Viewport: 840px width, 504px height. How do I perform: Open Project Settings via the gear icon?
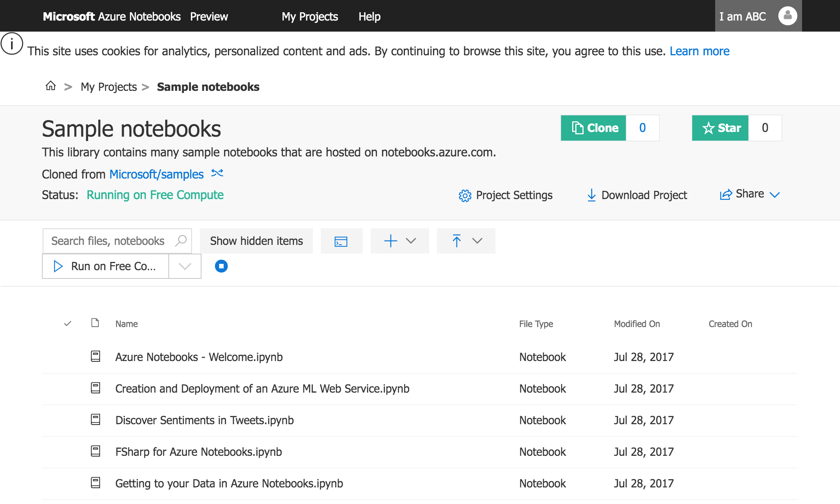click(x=465, y=195)
